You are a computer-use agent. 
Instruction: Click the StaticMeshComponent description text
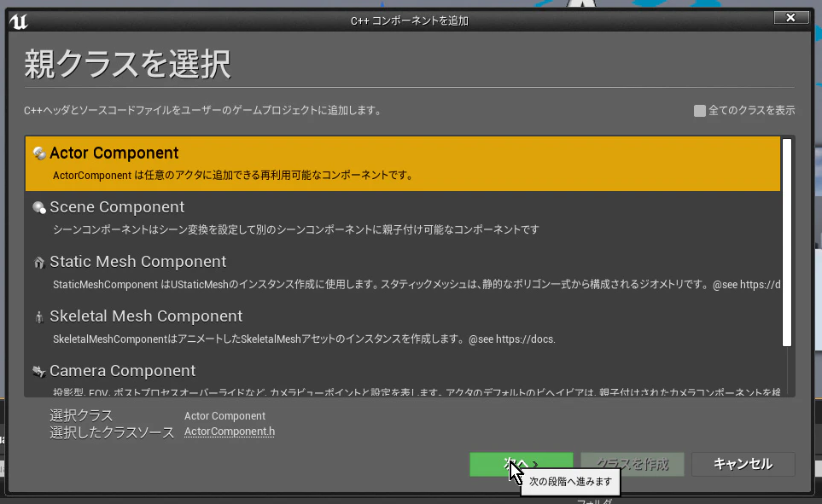point(417,285)
